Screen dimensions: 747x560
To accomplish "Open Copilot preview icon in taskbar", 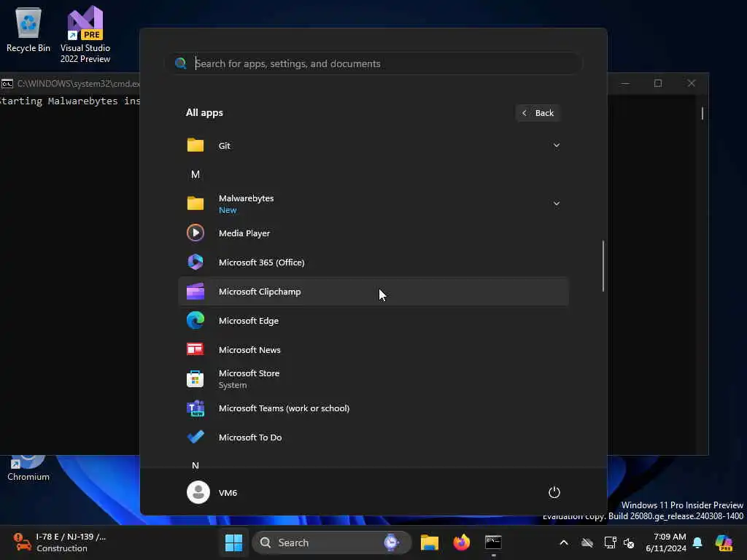I will 724,542.
